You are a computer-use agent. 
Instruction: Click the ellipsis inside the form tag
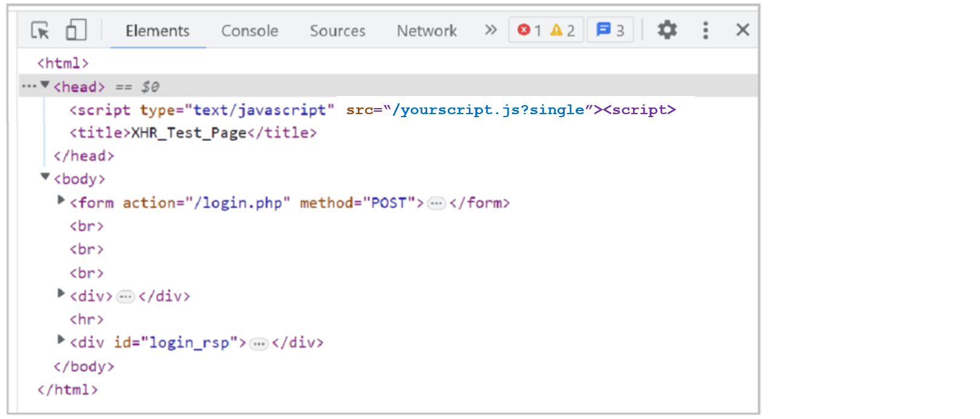point(436,203)
